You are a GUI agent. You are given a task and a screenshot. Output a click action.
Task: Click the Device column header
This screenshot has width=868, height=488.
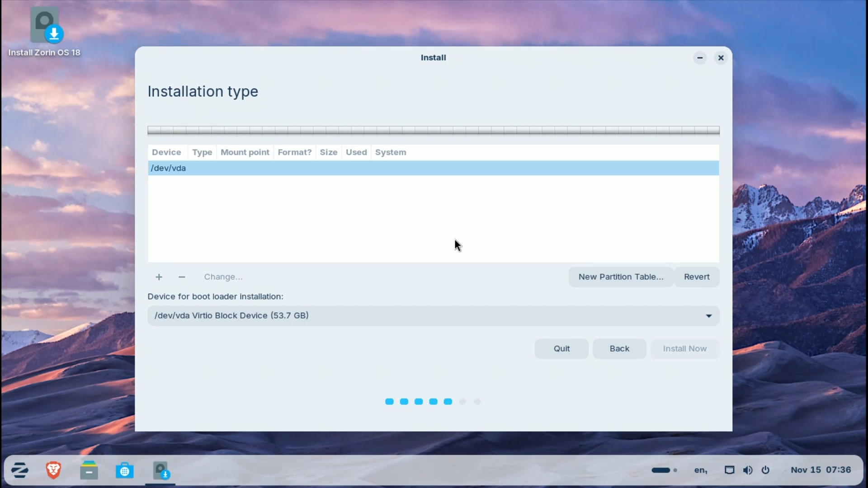point(166,152)
